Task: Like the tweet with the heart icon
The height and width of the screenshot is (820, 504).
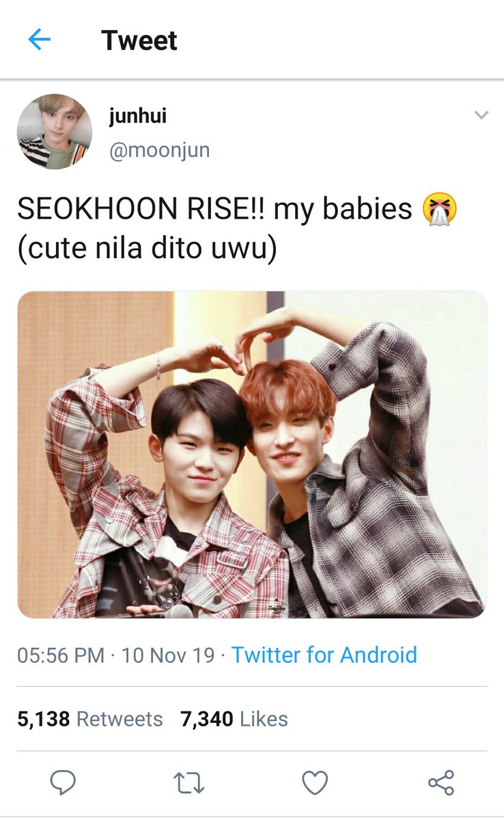Action: [315, 783]
